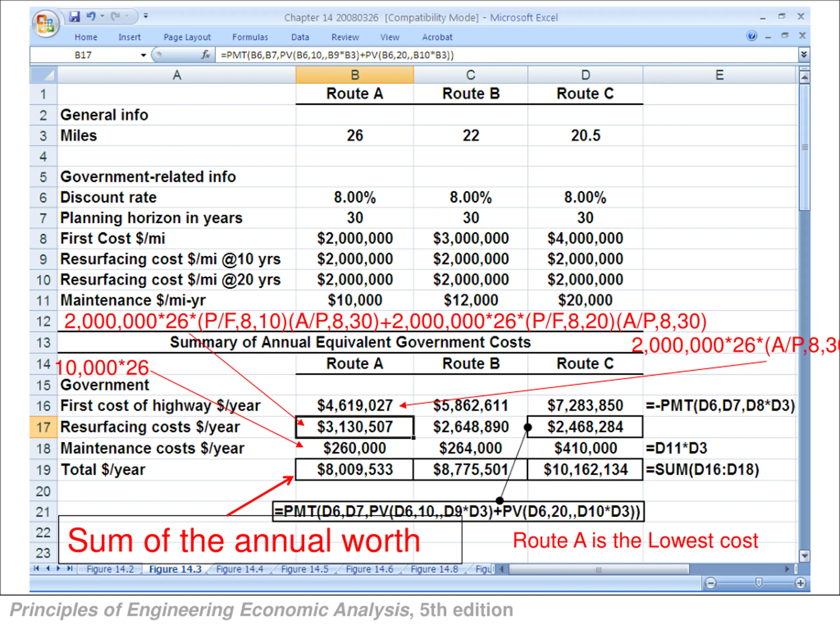This screenshot has height=630, width=840.
Task: Click the Insert Function fx icon
Action: (205, 55)
